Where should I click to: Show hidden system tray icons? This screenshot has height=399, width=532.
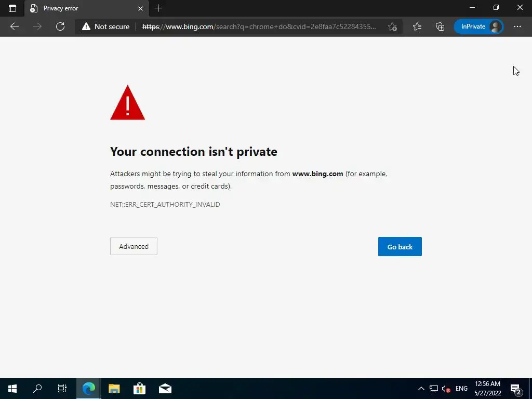(421, 389)
